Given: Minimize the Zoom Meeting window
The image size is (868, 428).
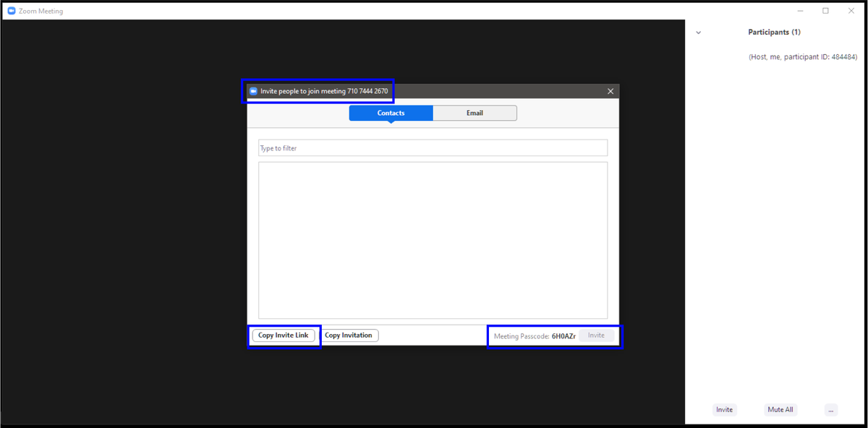Looking at the screenshot, I should (x=800, y=11).
